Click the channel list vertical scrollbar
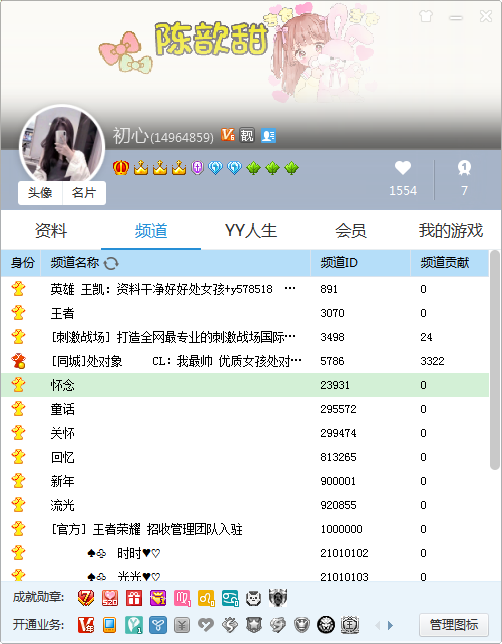 (x=495, y=361)
